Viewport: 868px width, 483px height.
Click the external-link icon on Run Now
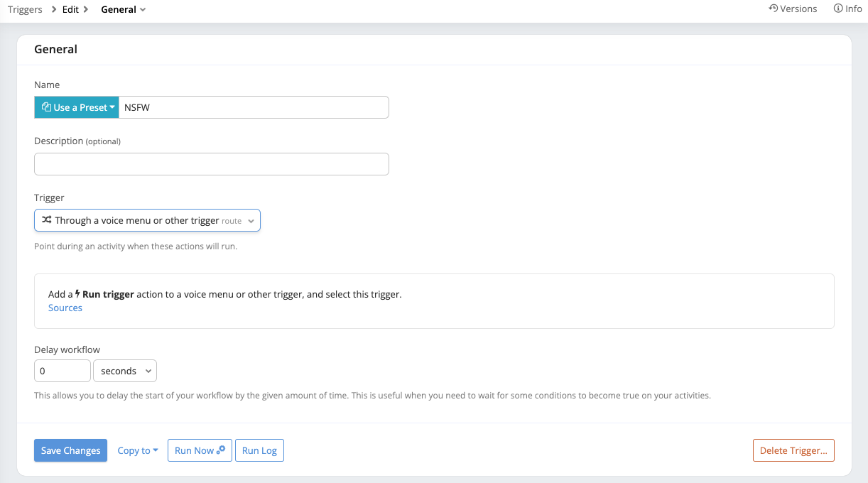pos(221,450)
